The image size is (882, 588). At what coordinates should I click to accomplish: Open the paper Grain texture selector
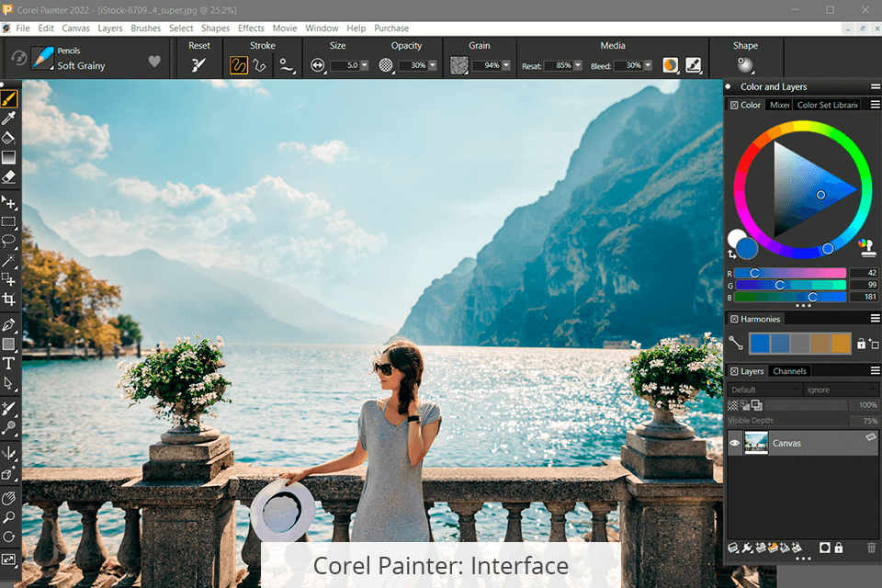click(459, 65)
